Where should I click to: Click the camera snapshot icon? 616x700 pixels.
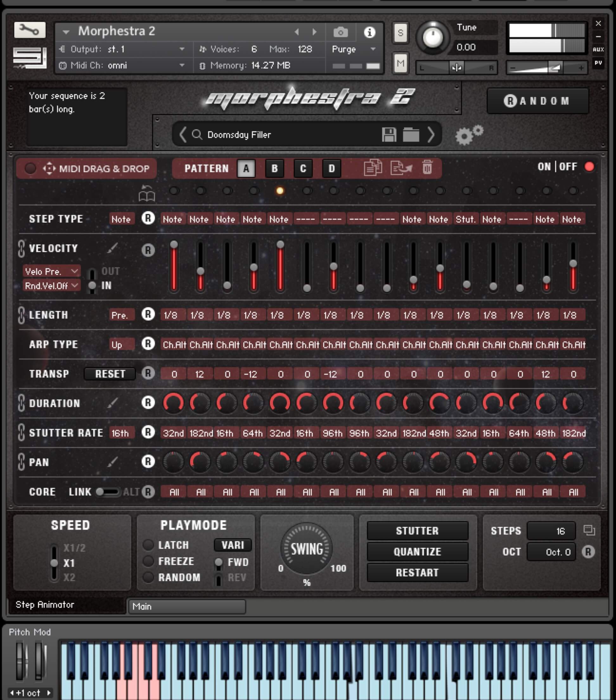coord(340,32)
